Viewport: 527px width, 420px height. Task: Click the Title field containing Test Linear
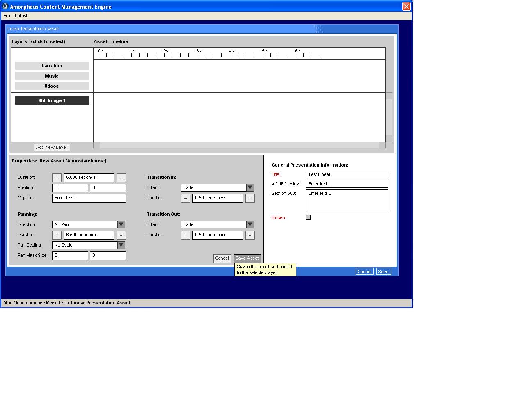[347, 175]
